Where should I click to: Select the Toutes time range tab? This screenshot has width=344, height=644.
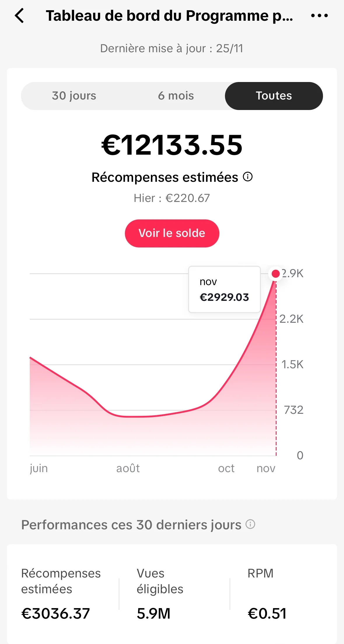[x=274, y=96]
